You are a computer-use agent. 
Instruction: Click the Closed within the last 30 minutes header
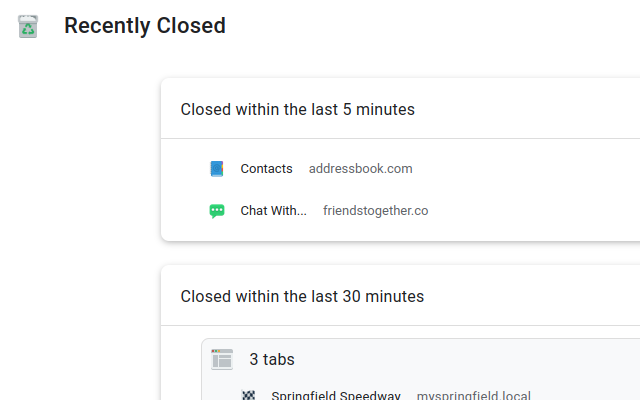click(x=302, y=296)
